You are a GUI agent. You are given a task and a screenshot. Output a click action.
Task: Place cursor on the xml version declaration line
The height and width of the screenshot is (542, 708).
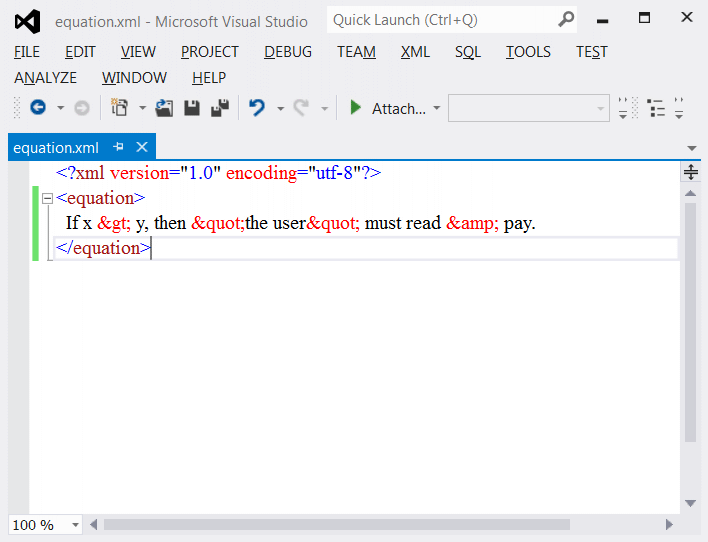(x=219, y=173)
